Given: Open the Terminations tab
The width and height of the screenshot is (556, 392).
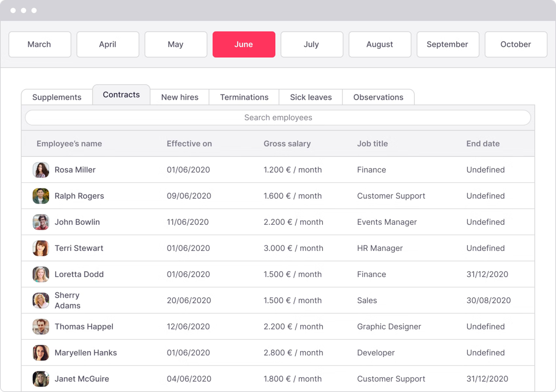Looking at the screenshot, I should tap(244, 97).
